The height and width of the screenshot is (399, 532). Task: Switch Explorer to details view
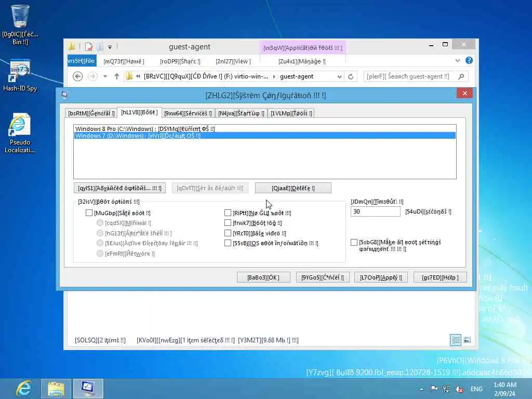click(455, 340)
